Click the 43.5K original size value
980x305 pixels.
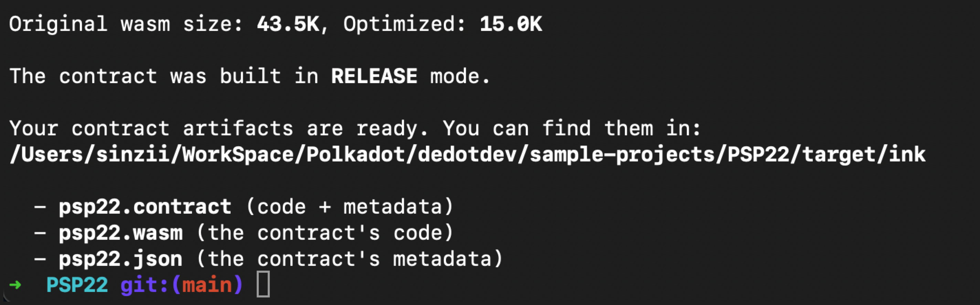coord(288,24)
